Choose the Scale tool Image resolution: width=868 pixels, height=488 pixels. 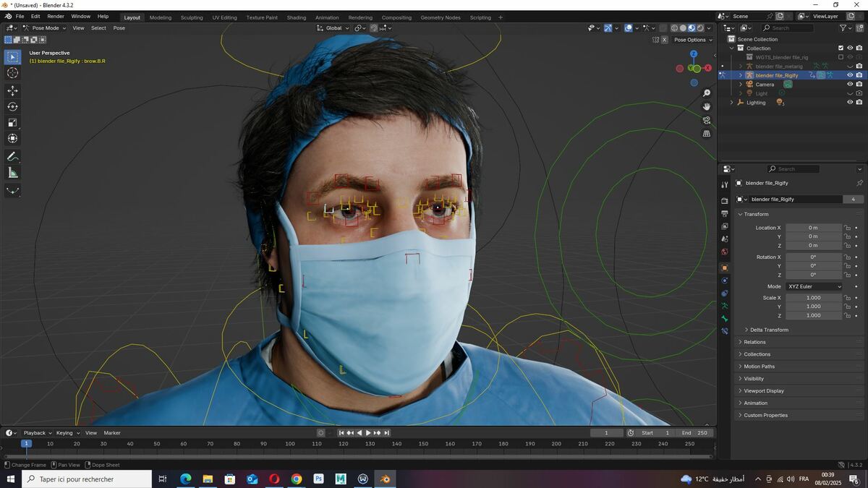tap(12, 122)
